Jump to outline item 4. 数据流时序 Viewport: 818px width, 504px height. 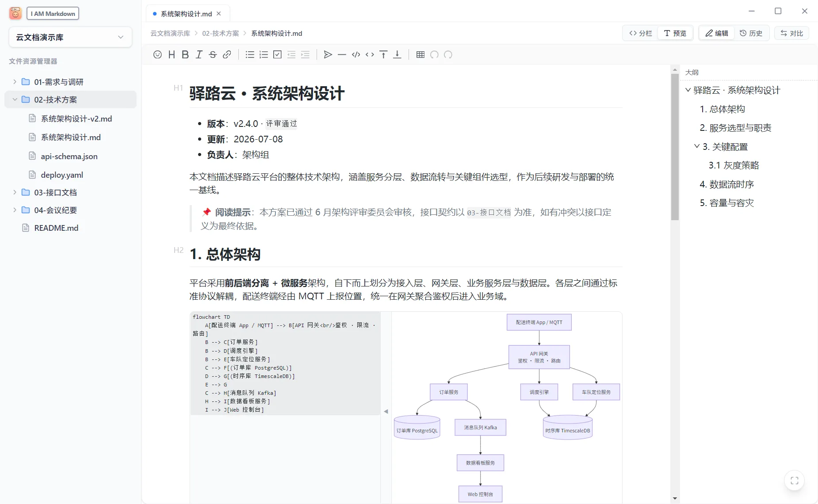tap(726, 184)
